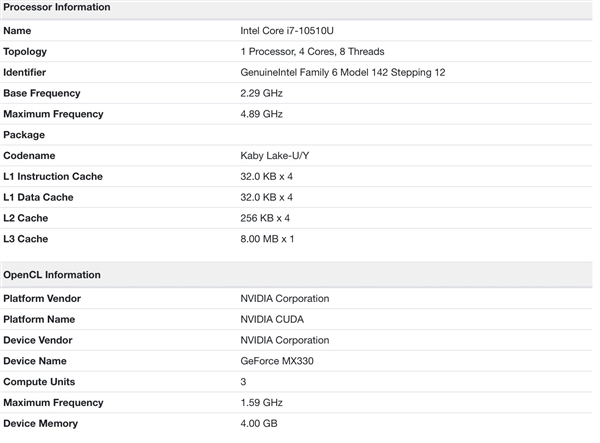Click the Platform Vendor row label
The width and height of the screenshot is (600, 443).
[x=42, y=298]
